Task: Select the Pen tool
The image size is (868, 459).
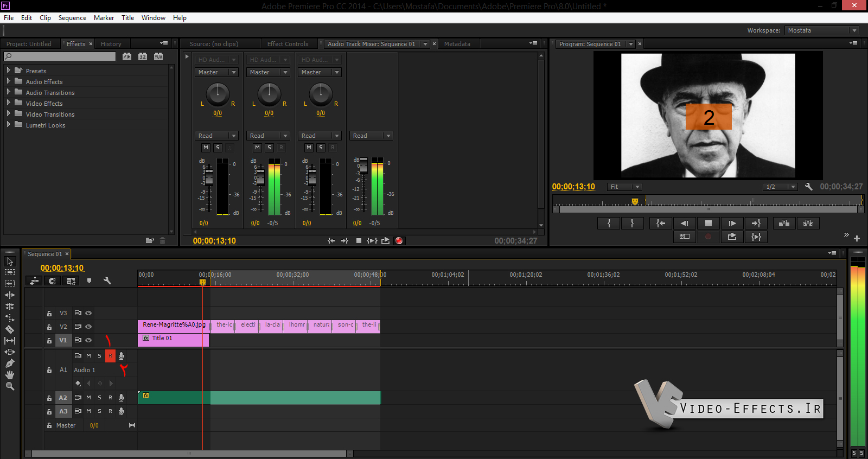Action: coord(10,364)
